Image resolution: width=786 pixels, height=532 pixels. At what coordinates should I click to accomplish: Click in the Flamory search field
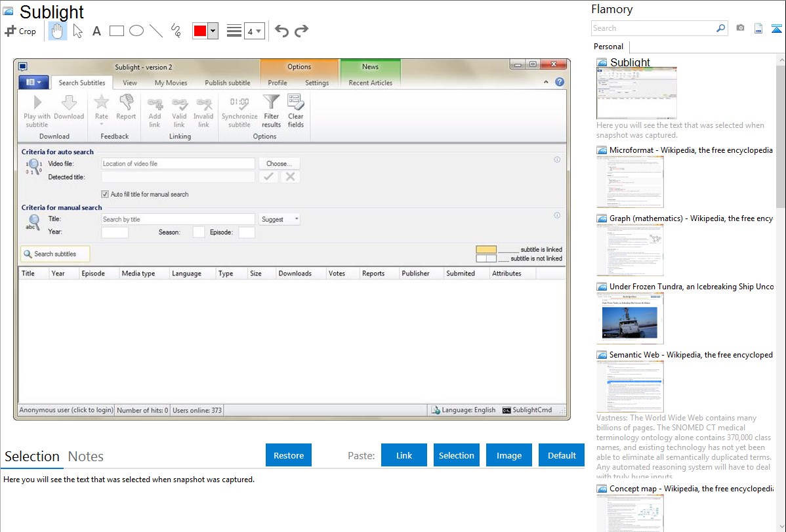(653, 28)
